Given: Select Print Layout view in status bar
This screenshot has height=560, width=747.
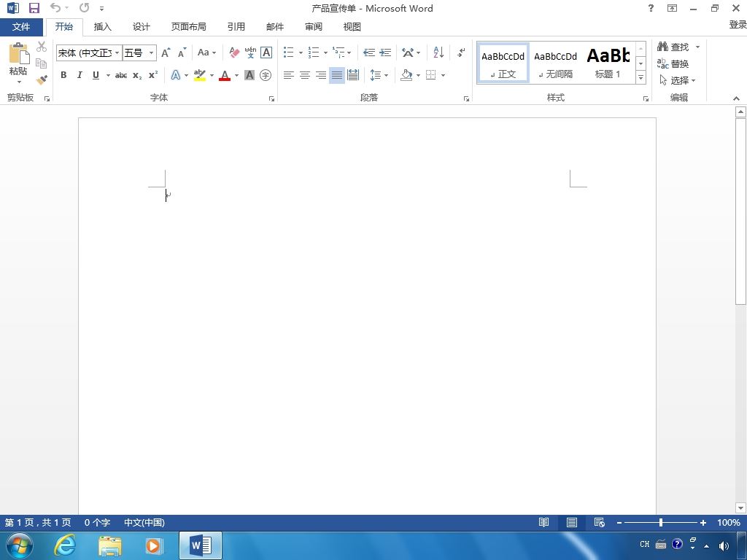Looking at the screenshot, I should (572, 522).
